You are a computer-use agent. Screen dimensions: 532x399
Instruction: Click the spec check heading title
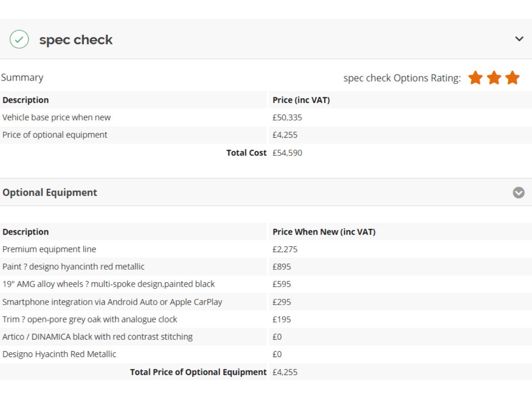76,40
